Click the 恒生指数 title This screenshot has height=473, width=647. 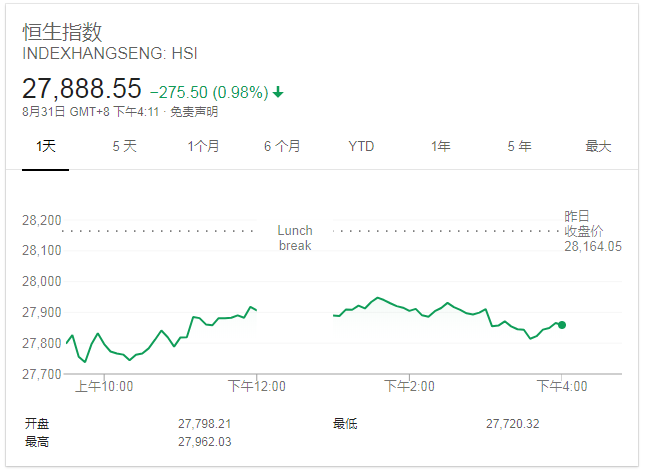(x=62, y=32)
